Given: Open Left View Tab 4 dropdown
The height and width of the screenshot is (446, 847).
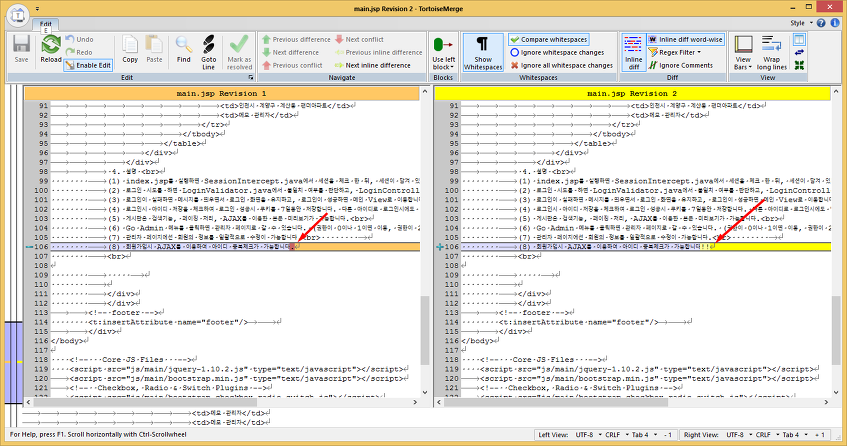Looking at the screenshot, I should (x=643, y=435).
